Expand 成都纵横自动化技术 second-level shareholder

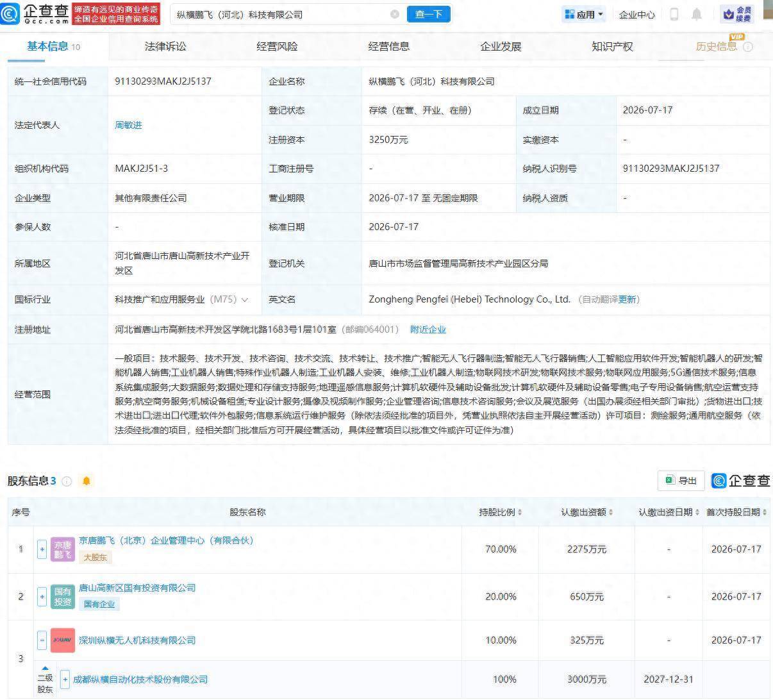coord(65,679)
